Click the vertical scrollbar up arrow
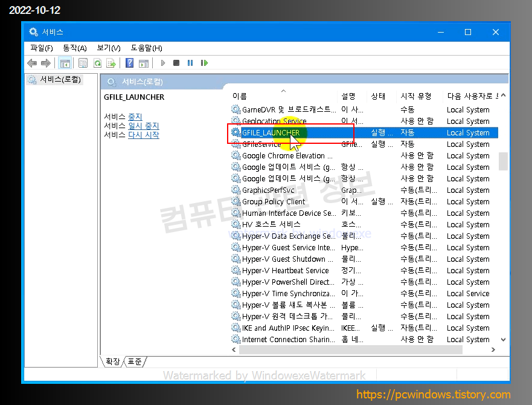 504,96
